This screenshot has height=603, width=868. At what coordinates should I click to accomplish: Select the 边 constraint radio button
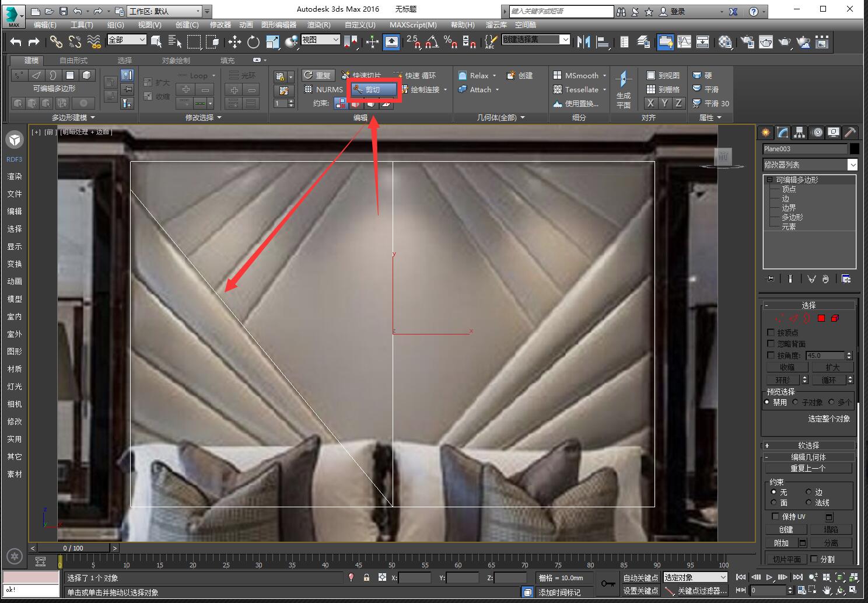pyautogui.click(x=808, y=492)
